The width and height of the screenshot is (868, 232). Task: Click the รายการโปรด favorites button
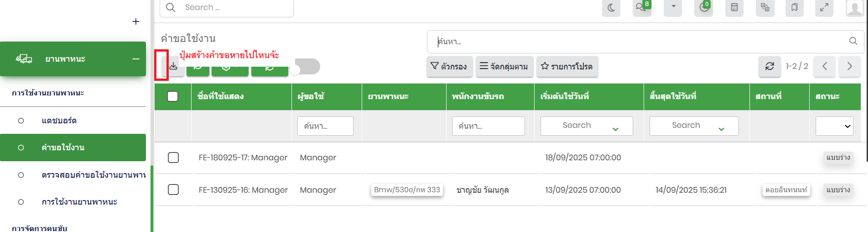pos(567,67)
